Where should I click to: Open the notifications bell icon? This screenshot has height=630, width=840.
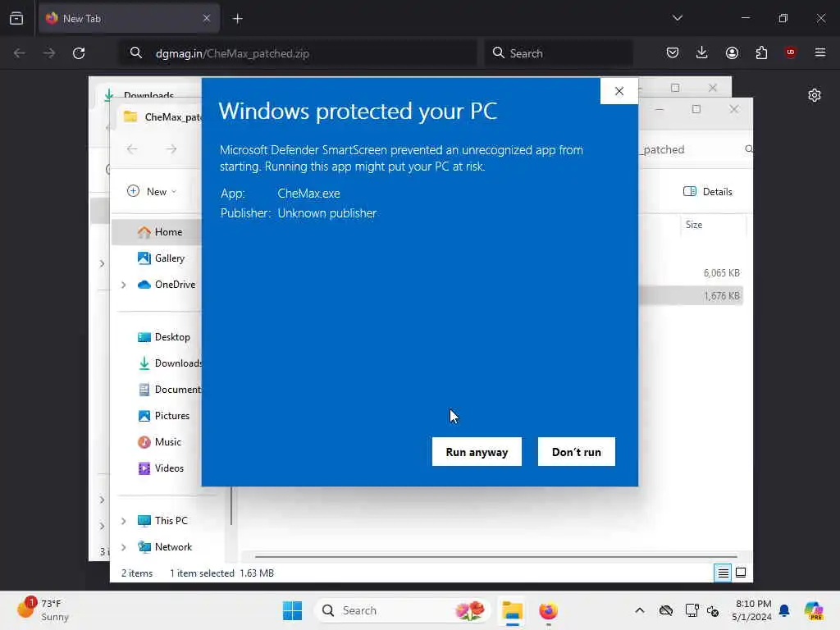(x=784, y=610)
